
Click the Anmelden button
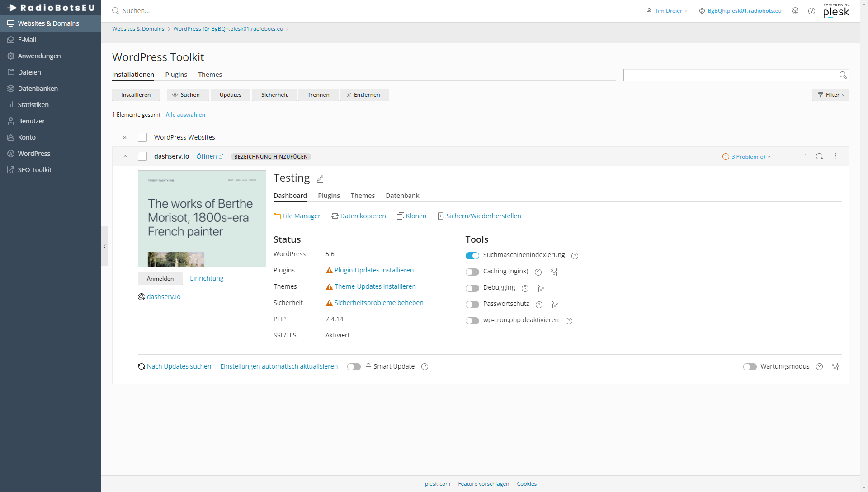click(160, 279)
